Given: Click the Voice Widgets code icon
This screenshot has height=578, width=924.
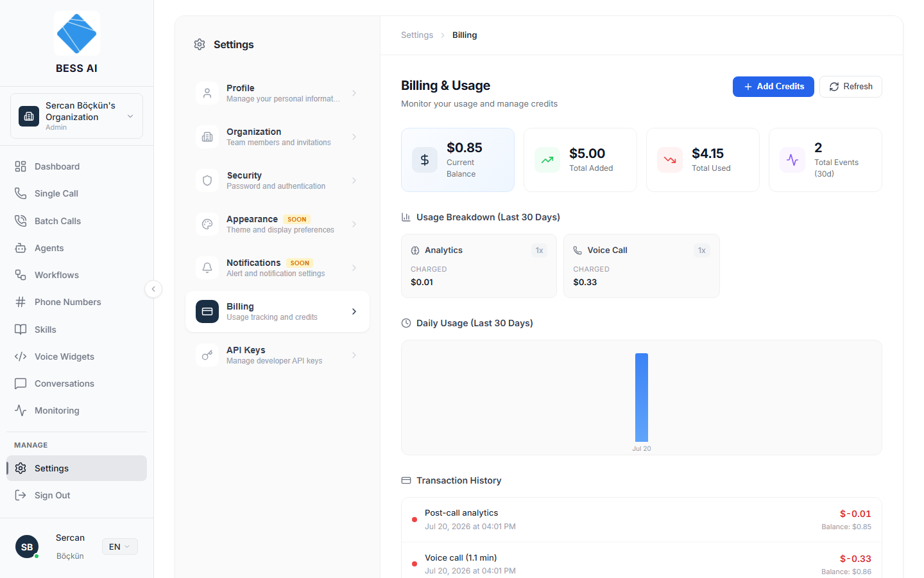Looking at the screenshot, I should click(21, 356).
